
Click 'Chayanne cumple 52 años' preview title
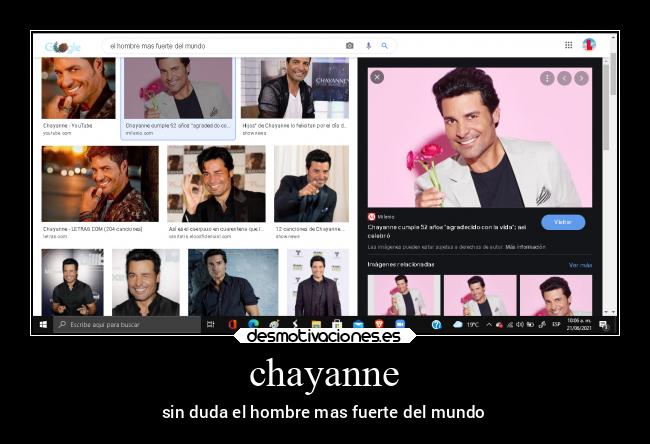click(x=447, y=231)
